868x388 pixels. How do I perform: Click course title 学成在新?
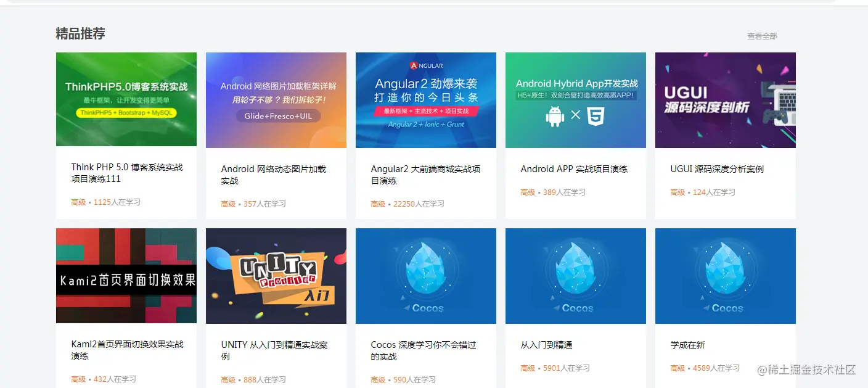(687, 345)
